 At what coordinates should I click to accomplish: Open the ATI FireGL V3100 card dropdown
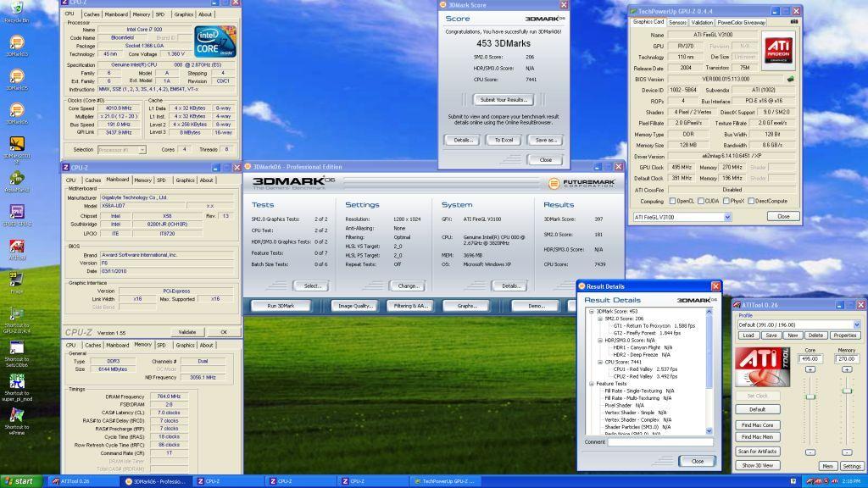(727, 218)
